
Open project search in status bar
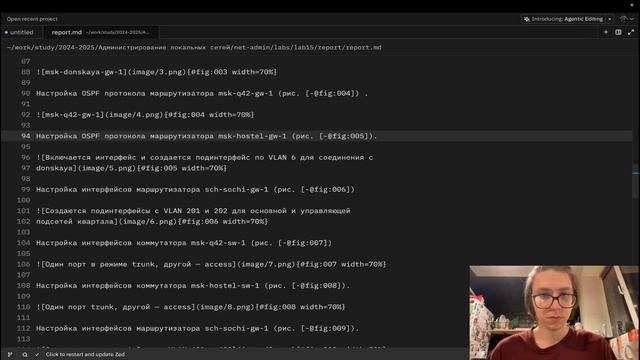[25, 354]
